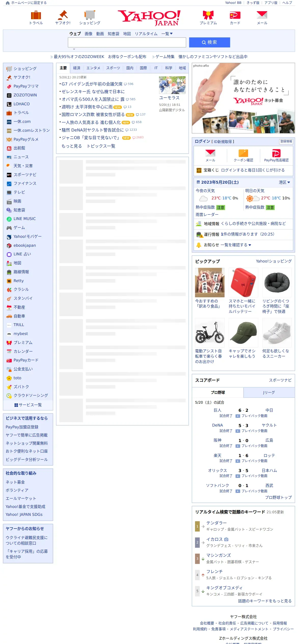Open the white sneakers product image
Viewport: 298px width, 644px height.
[x=277, y=332]
